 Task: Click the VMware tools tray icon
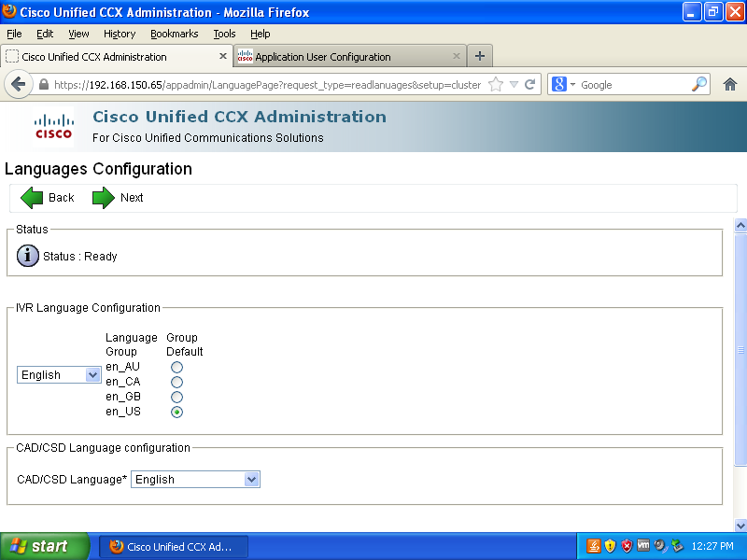tap(643, 545)
